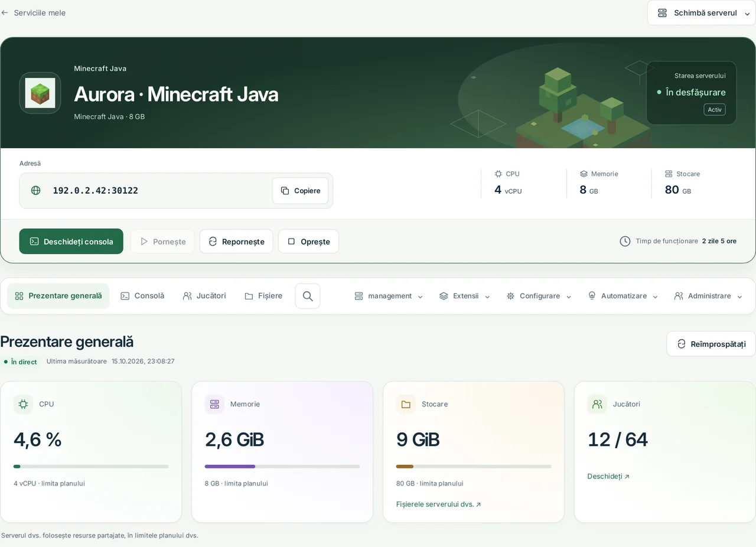Restart the server with Repornește
This screenshot has height=547, width=756.
click(236, 242)
